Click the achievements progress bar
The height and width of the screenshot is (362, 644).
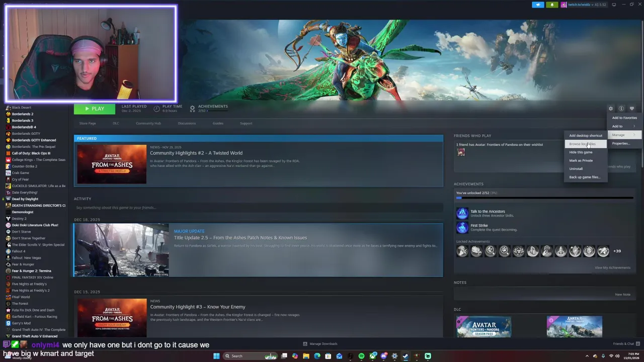(545, 198)
